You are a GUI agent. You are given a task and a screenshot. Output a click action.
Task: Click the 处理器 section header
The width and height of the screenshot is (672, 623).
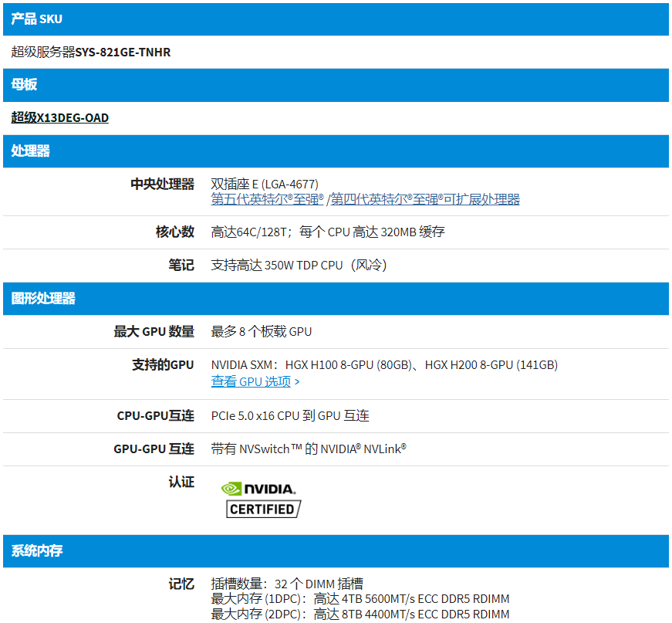[x=336, y=151]
